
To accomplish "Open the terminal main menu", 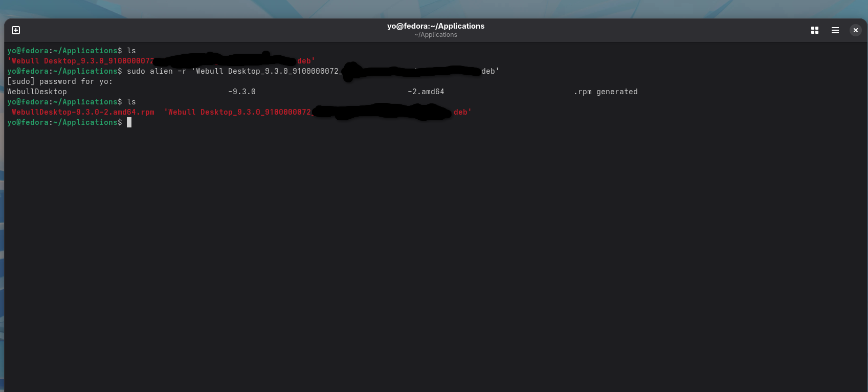I will (x=835, y=30).
